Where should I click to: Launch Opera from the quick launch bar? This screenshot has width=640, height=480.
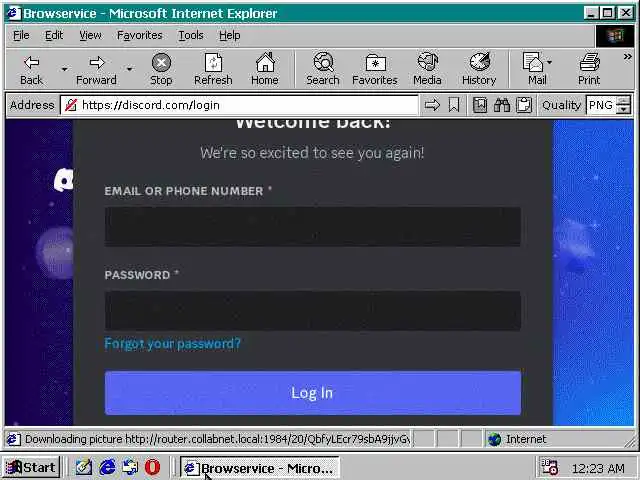[x=153, y=467]
